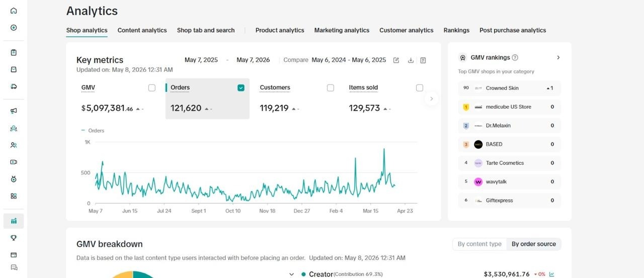Enable the Customers metric checkbox

coord(331,88)
